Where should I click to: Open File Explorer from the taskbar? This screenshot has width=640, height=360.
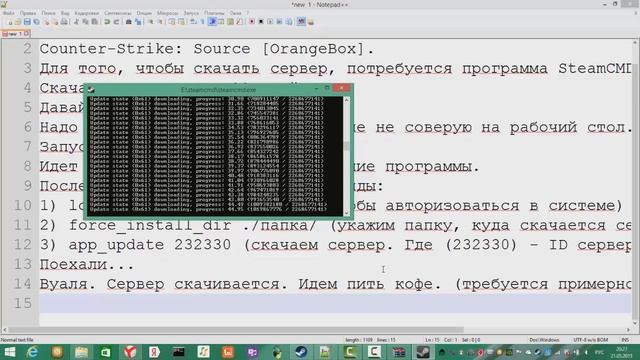click(81, 352)
